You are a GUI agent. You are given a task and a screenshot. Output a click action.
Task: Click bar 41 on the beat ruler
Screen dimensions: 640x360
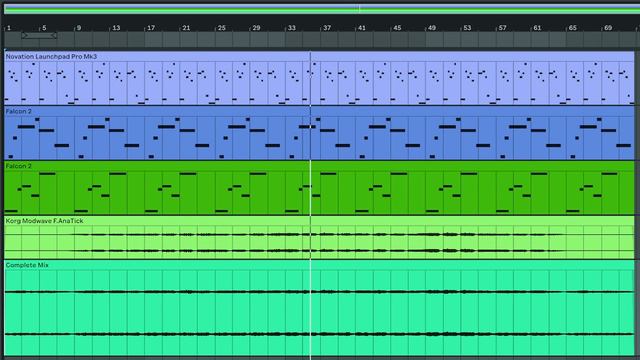coord(362,28)
